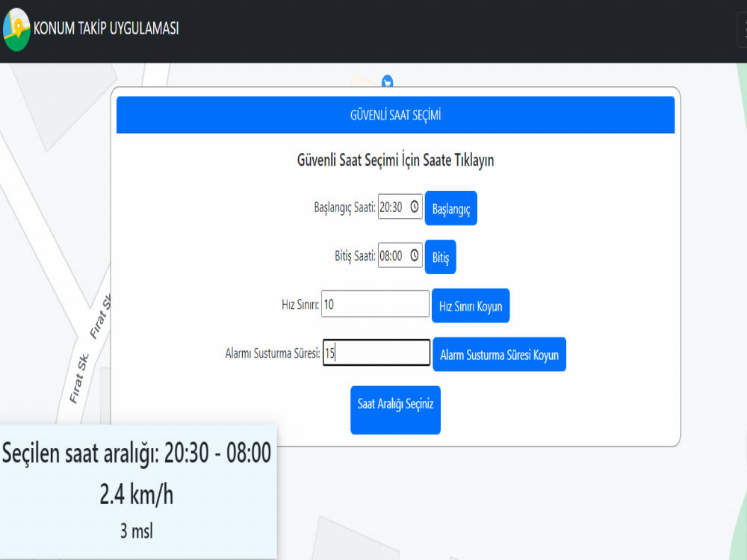Click Saat Aralığı Seçiniz button
Viewport: 747px width, 560px height.
click(395, 410)
